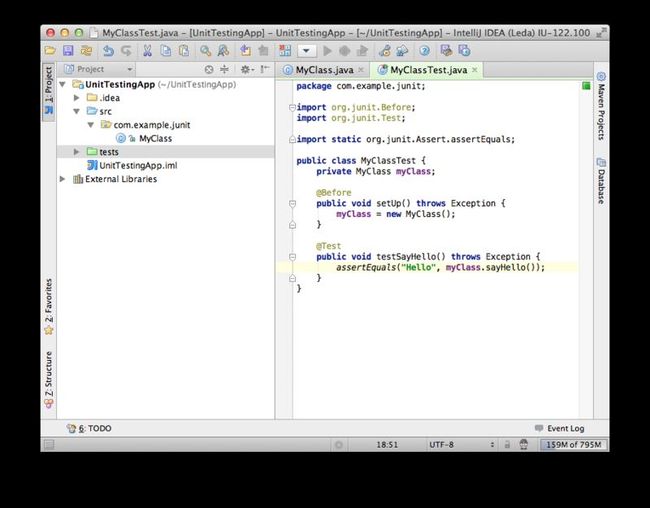The width and height of the screenshot is (650, 508).
Task: Toggle fold on testSayHello method
Action: tap(292, 257)
